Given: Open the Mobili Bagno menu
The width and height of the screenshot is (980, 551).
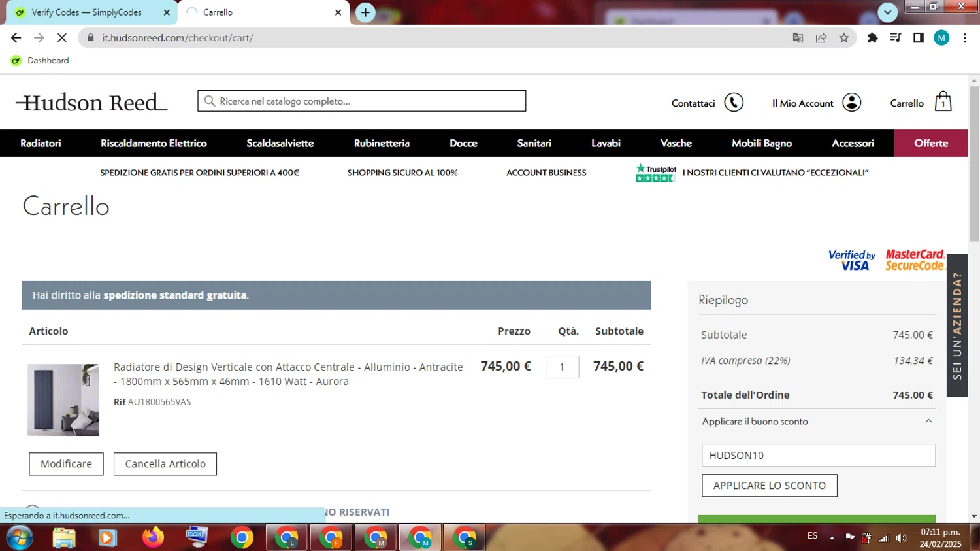Looking at the screenshot, I should point(762,143).
